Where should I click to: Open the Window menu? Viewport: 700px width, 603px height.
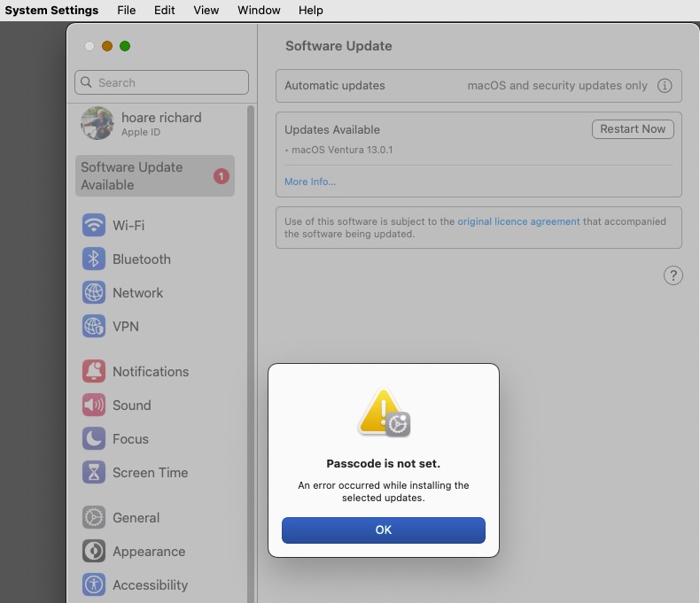pos(259,10)
